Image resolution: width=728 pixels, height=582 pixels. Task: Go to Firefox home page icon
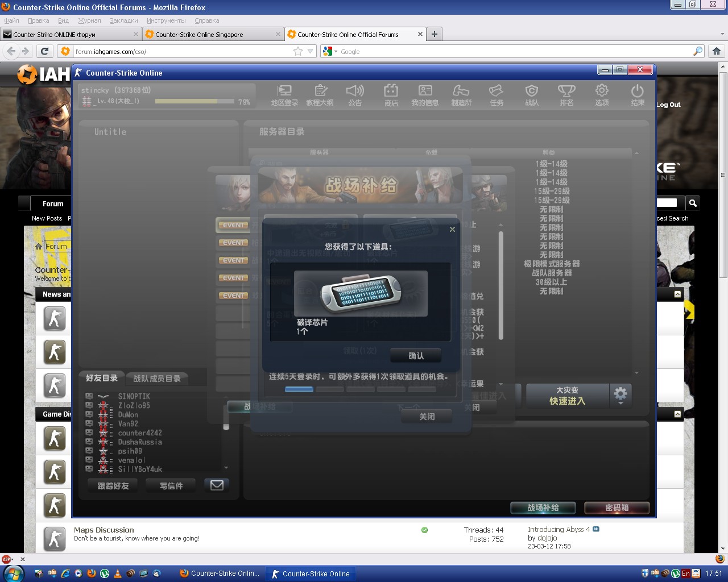point(717,51)
